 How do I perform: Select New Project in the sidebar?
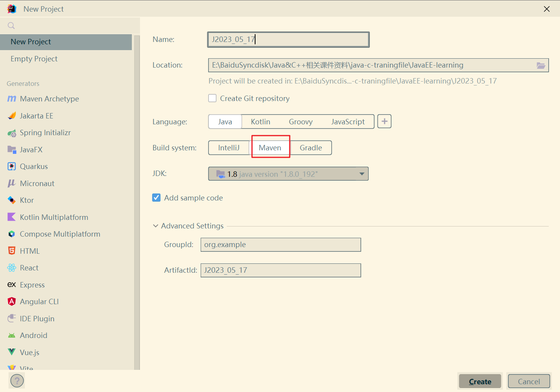point(66,42)
